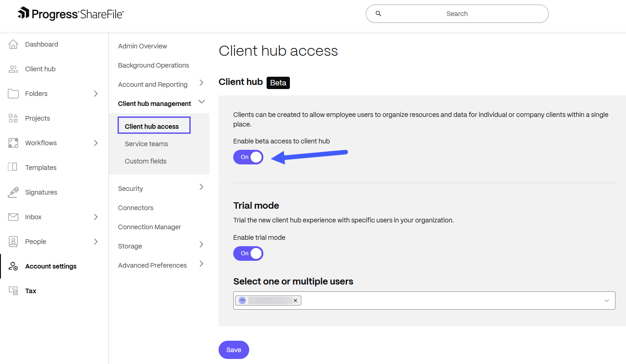Select the Client hub sidebar icon
The width and height of the screenshot is (626, 364).
click(13, 69)
